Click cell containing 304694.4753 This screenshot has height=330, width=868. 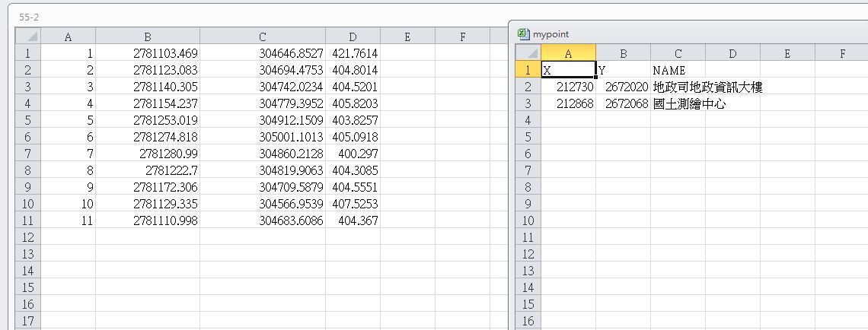pos(263,70)
